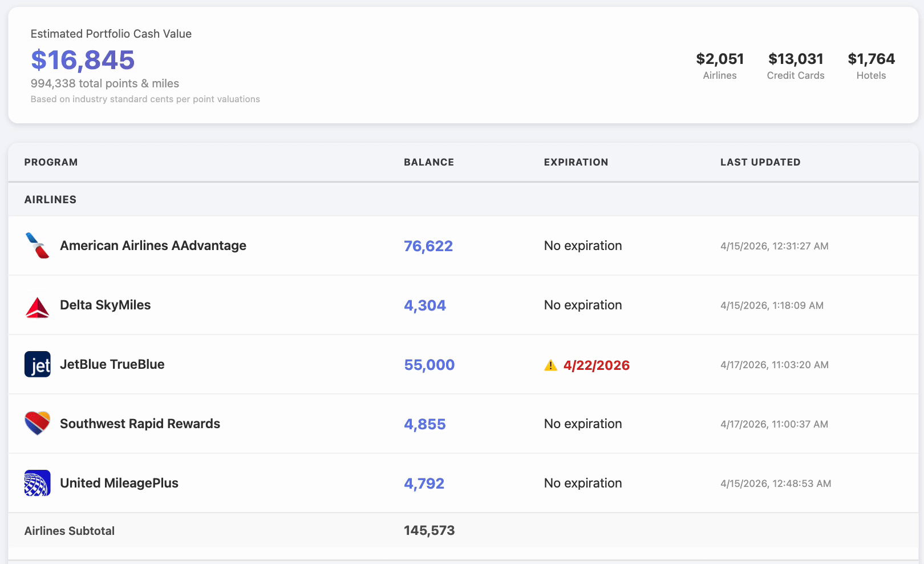Click the BALANCE column header
The height and width of the screenshot is (564, 924).
pos(429,162)
